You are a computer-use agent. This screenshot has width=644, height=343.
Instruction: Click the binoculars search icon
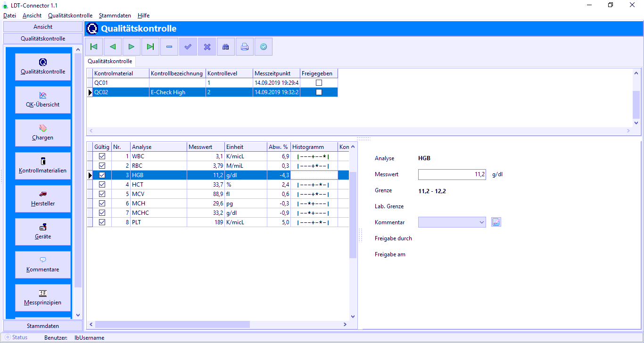226,47
